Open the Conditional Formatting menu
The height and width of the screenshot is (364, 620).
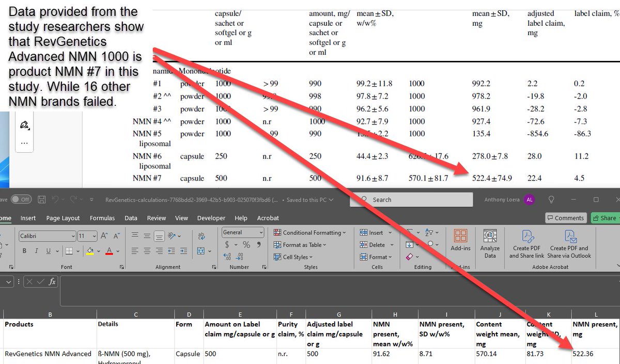click(x=311, y=232)
